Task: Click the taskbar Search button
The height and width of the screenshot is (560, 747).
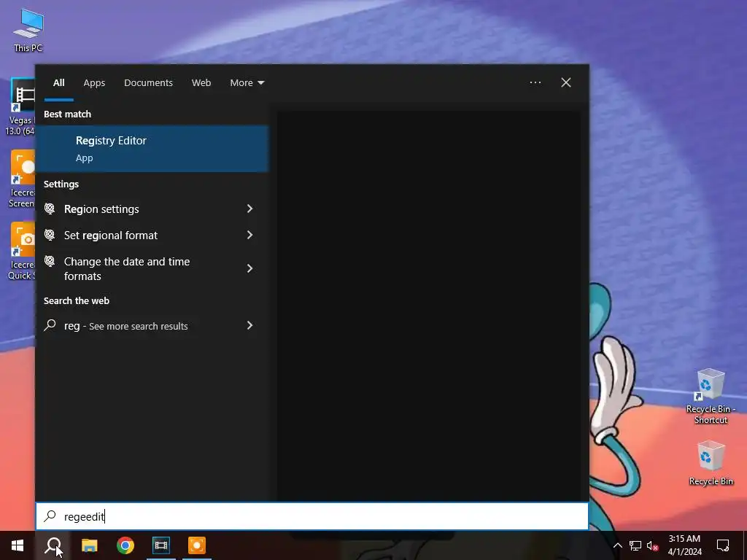Action: point(53,545)
